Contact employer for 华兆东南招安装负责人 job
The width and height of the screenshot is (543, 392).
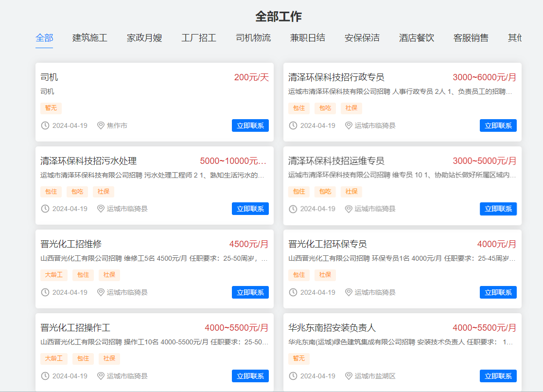pyautogui.click(x=498, y=376)
